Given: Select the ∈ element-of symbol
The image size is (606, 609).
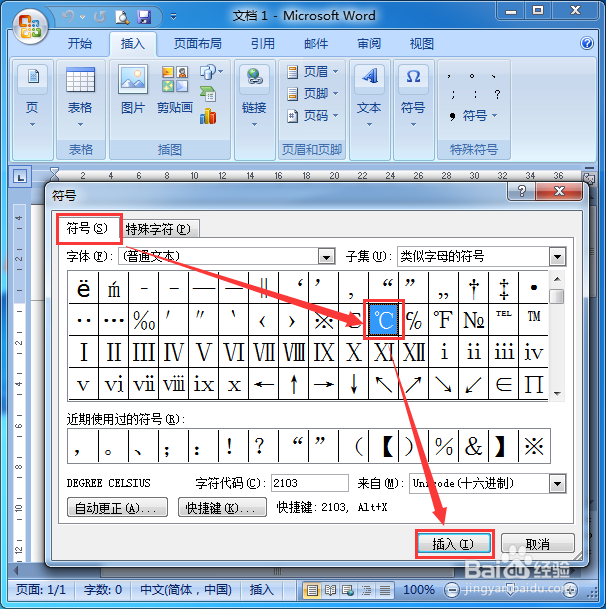Looking at the screenshot, I should coord(503,384).
